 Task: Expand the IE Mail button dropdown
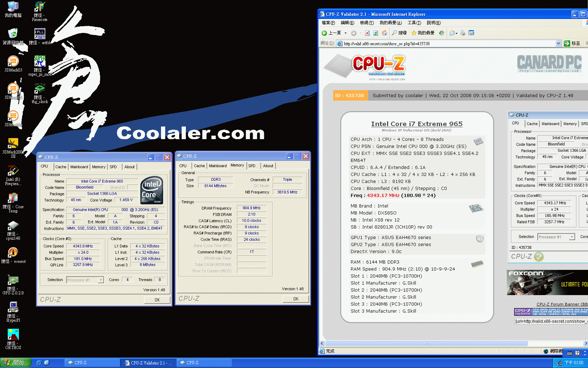(456, 33)
